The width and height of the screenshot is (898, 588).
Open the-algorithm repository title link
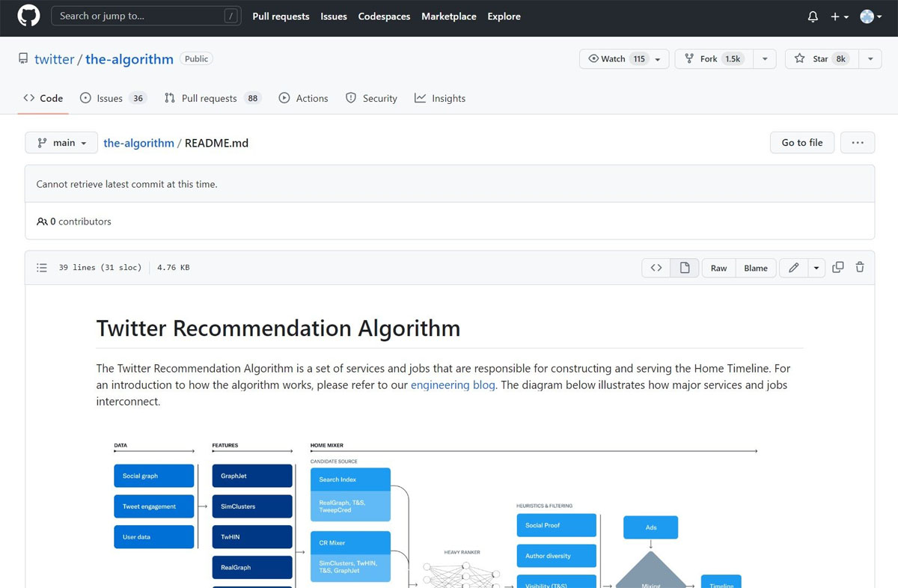pos(129,59)
